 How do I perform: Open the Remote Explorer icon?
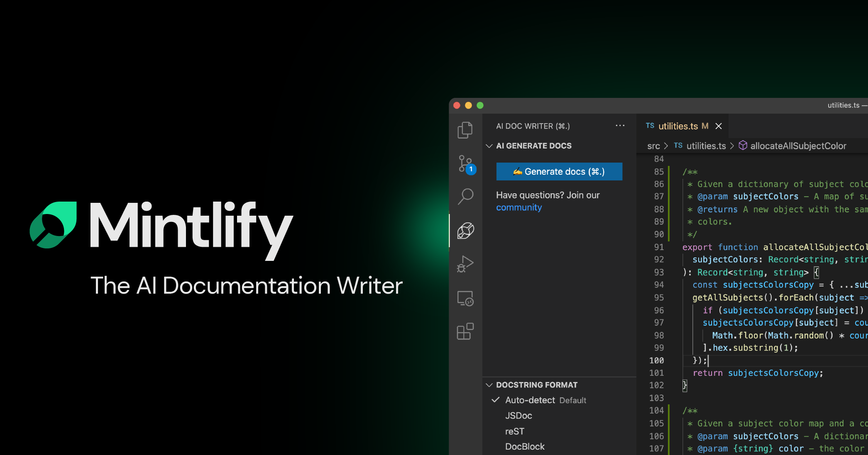[x=465, y=298]
